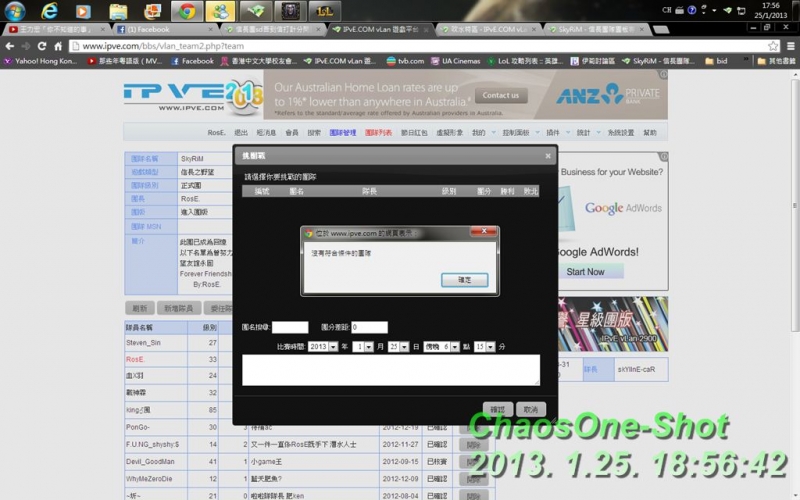Image resolution: width=800 pixels, height=500 pixels.
Task: Click member name Steven_Sin
Action: tap(143, 343)
